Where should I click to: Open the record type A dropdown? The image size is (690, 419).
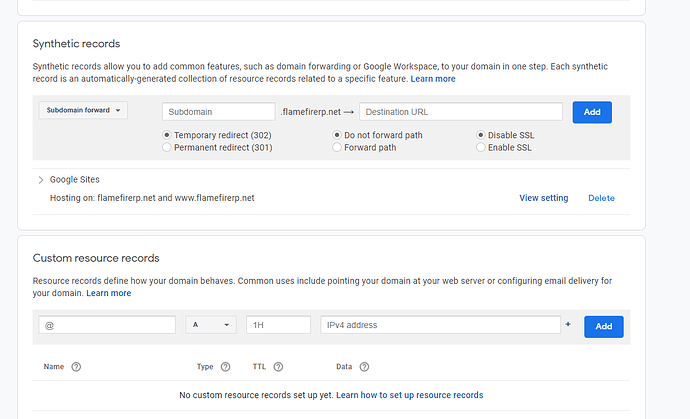210,325
